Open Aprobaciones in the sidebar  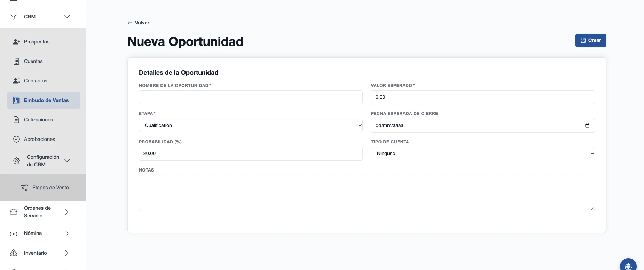click(44, 139)
